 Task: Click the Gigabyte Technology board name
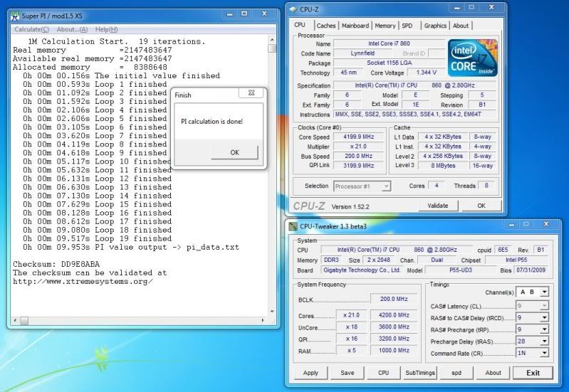point(362,270)
